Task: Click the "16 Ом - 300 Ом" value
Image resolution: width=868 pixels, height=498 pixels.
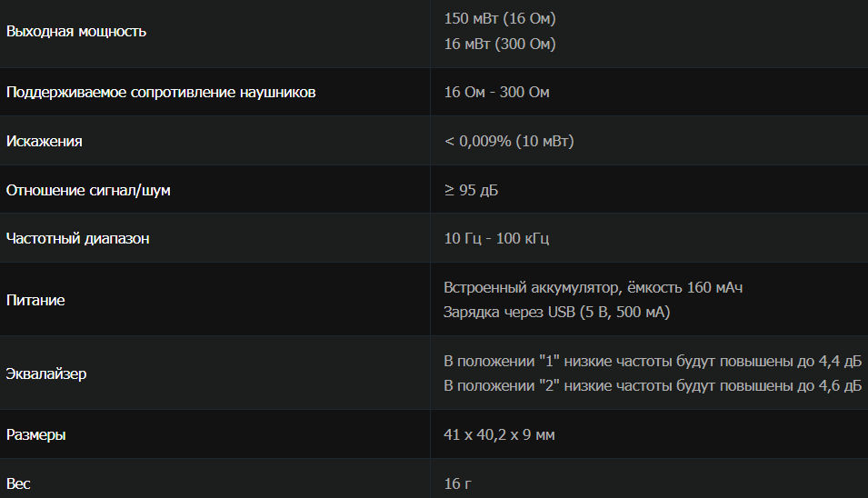Action: (x=496, y=93)
